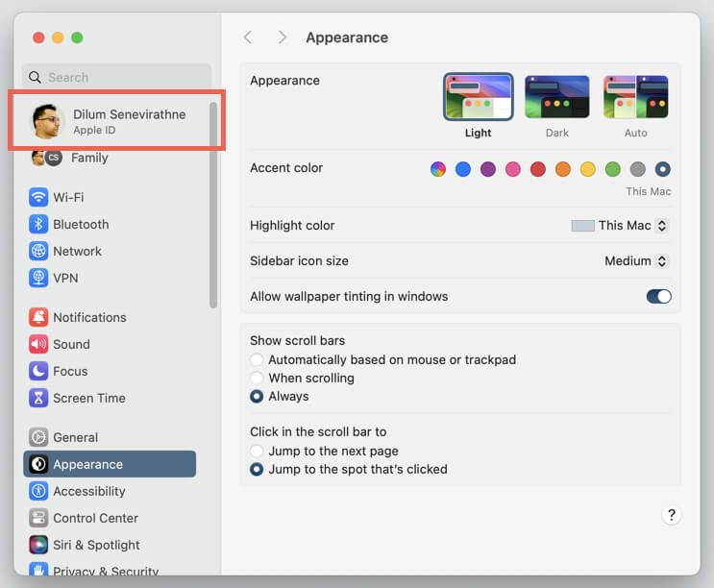Viewport: 714px width, 588px height.
Task: Open the Sidebar icon size Medium dropdown
Action: pos(636,261)
